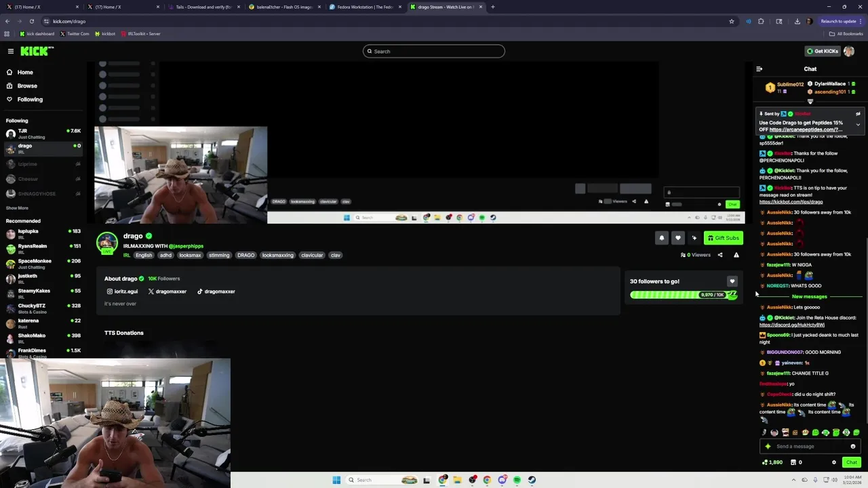Screen dimensions: 868x488
Task: Open Instagram link loritz.egui
Action: pyautogui.click(x=122, y=291)
